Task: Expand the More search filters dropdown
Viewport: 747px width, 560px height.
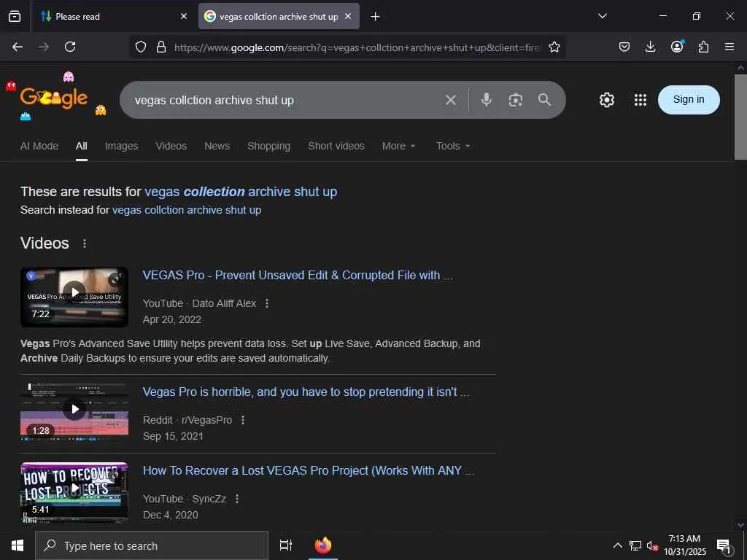Action: tap(399, 146)
